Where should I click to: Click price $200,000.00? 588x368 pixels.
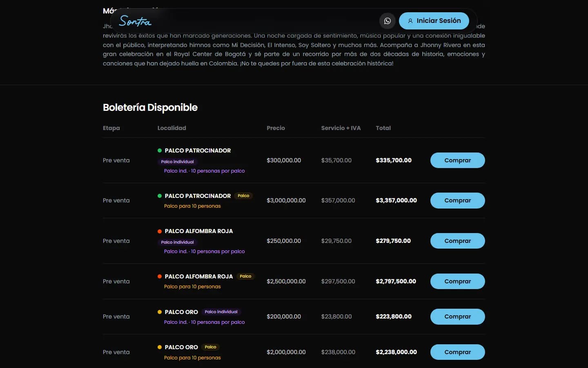284,316
